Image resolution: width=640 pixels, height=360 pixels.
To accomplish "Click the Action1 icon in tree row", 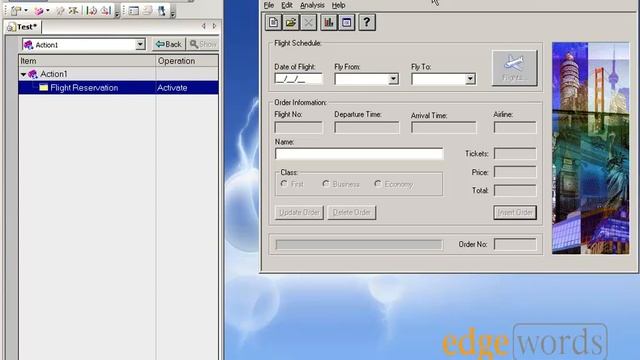I will point(33,74).
